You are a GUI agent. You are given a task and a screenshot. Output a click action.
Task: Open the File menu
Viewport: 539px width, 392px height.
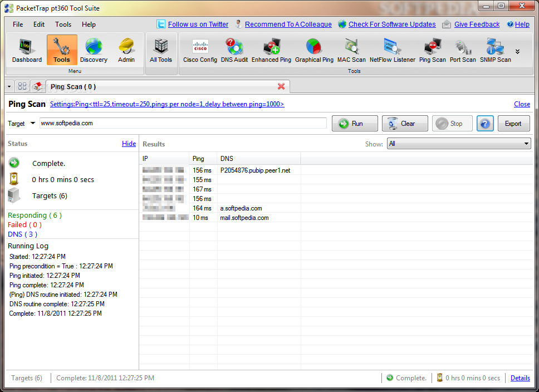pos(18,24)
